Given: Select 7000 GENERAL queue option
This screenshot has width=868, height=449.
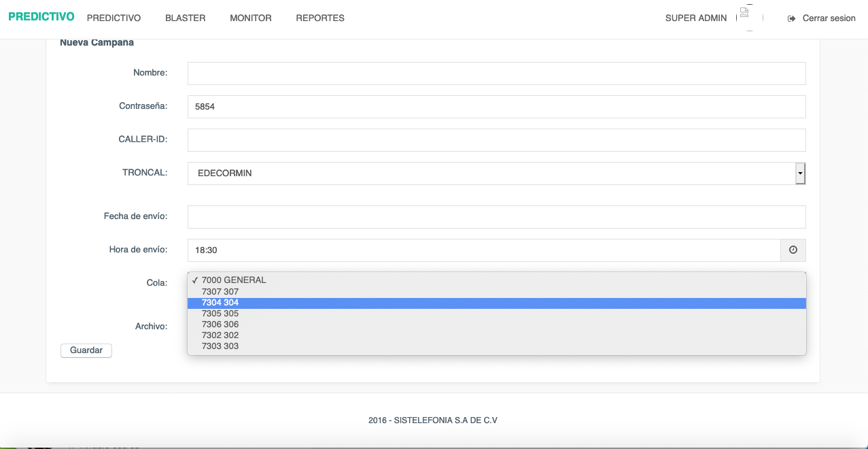Looking at the screenshot, I should 234,280.
